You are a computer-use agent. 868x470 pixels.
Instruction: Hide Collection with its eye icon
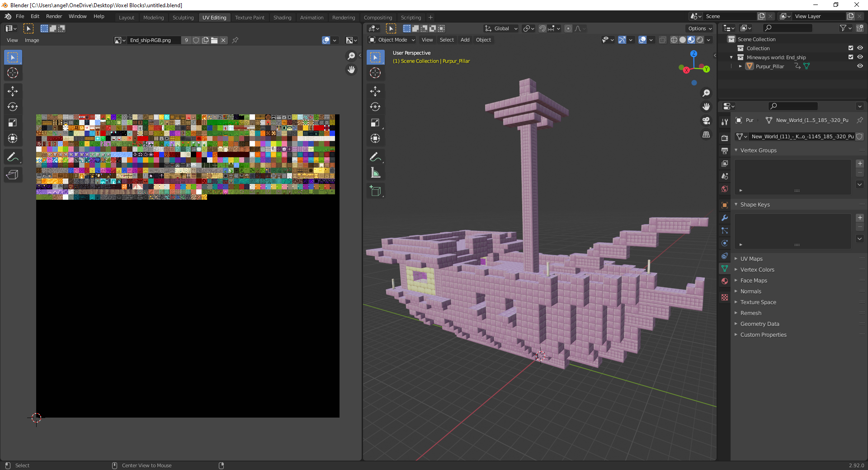tap(860, 48)
